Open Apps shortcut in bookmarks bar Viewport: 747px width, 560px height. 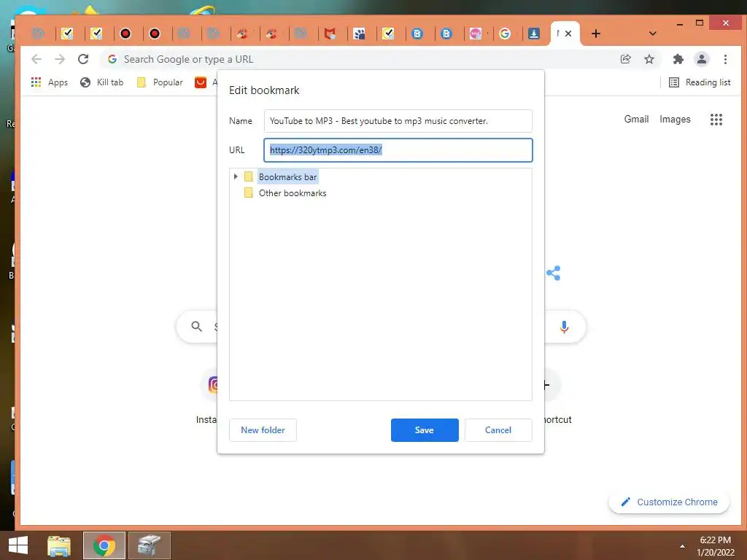coord(50,82)
